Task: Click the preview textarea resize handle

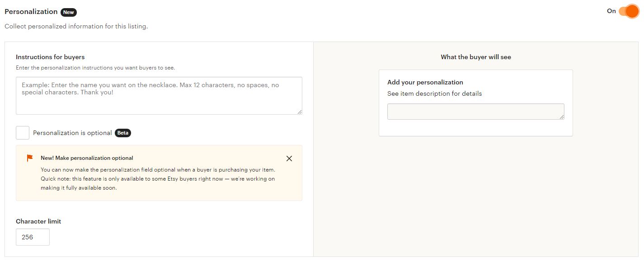Action: coord(561,117)
